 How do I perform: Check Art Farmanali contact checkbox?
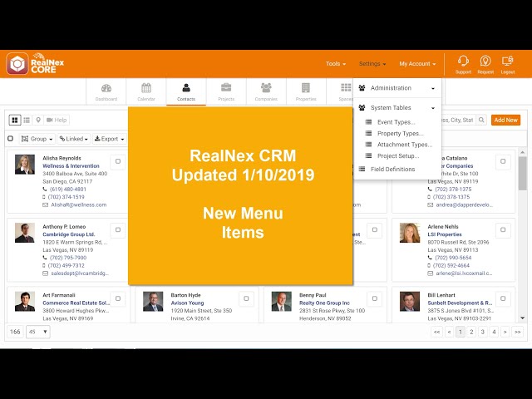(118, 298)
